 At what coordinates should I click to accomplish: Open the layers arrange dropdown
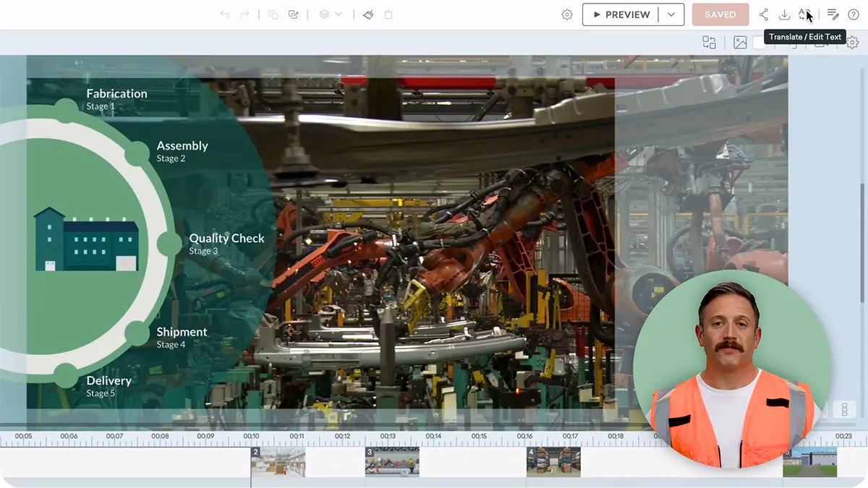click(x=331, y=14)
